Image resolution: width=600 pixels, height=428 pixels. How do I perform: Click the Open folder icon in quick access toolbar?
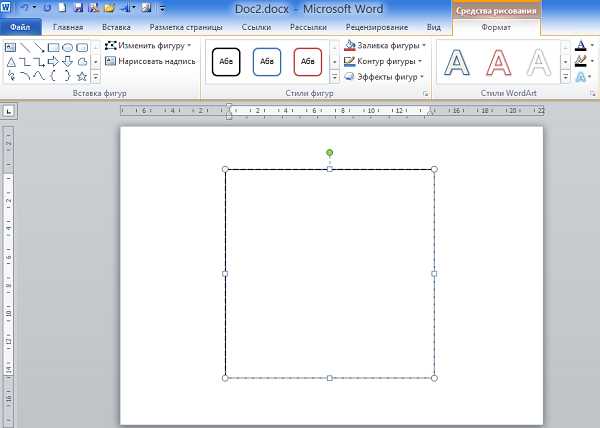click(x=109, y=8)
